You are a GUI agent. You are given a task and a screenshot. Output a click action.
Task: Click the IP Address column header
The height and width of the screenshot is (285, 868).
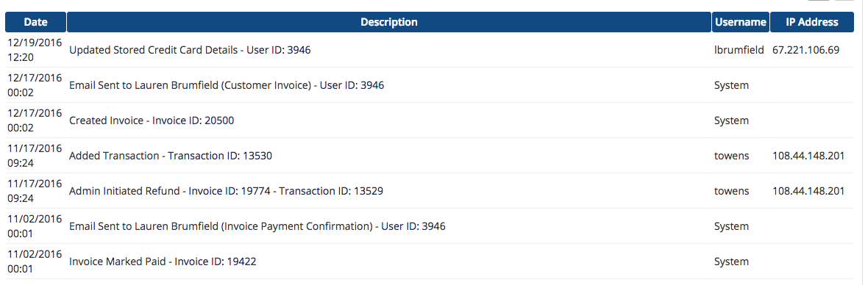(x=811, y=22)
